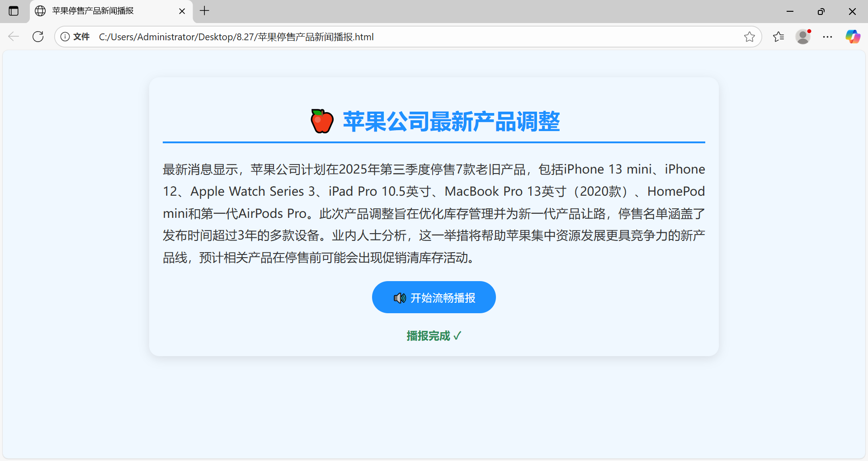Viewport: 868px width, 461px height.
Task: Click the red apple emoji in the heading
Action: point(322,121)
